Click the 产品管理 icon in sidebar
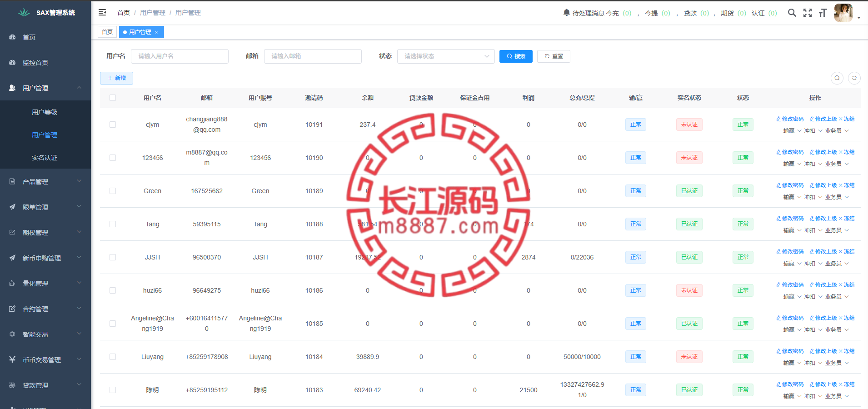Image resolution: width=868 pixels, height=409 pixels. tap(12, 181)
